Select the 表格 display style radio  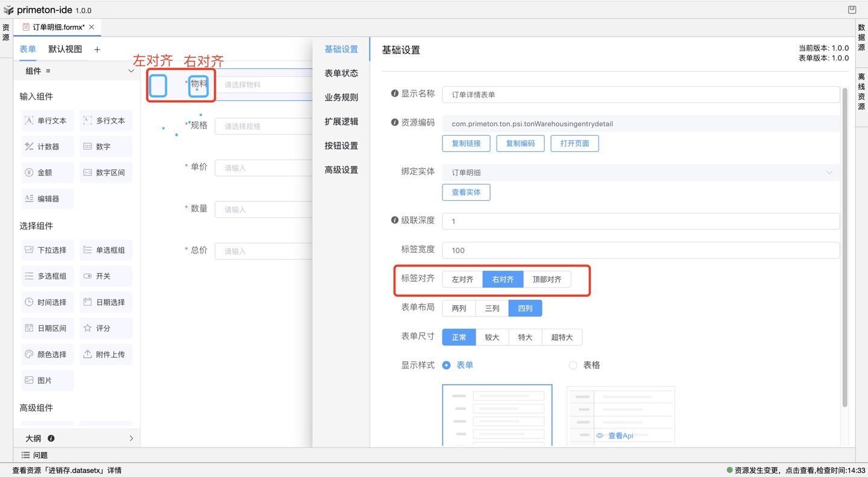(x=573, y=365)
